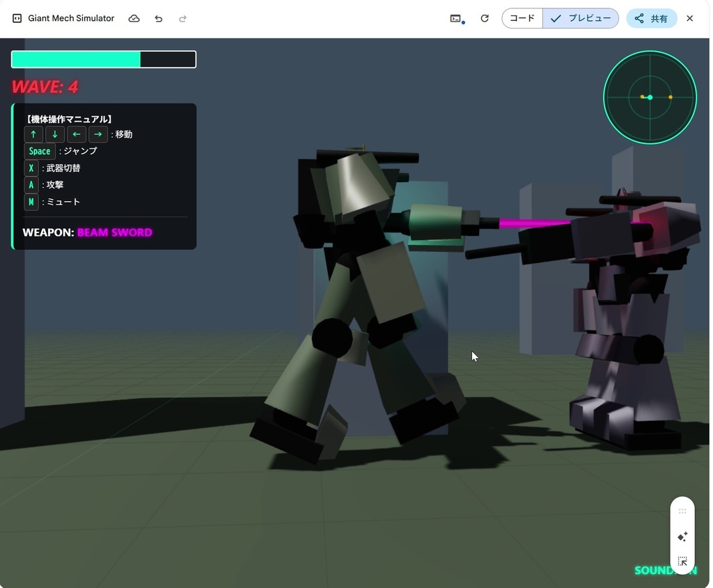Click the redo arrow icon
This screenshot has height=588, width=713.
182,19
